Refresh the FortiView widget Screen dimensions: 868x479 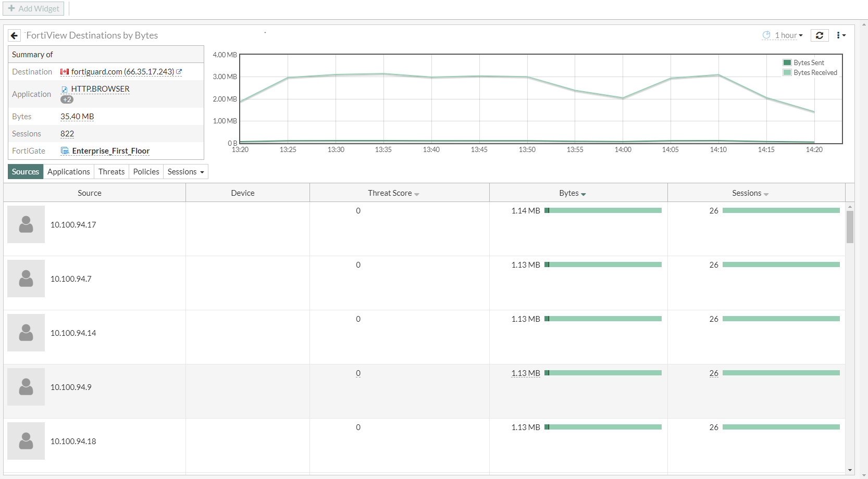(x=820, y=35)
